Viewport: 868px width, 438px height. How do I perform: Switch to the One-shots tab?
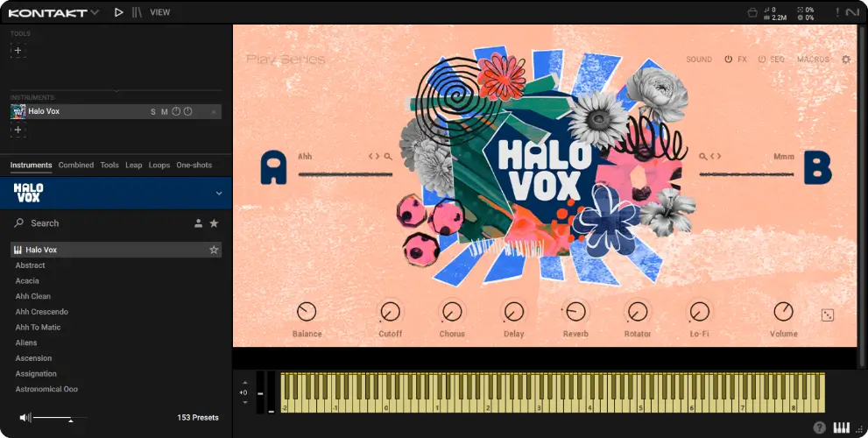click(x=194, y=165)
